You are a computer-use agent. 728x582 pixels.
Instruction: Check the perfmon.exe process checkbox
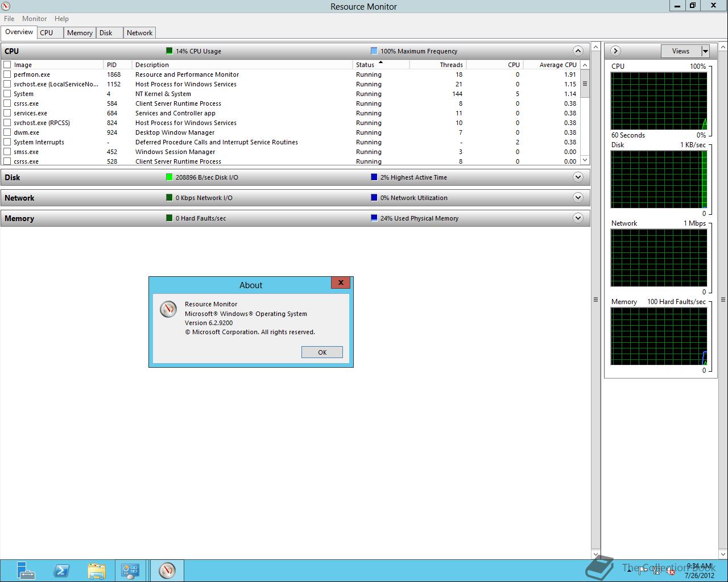[x=7, y=74]
